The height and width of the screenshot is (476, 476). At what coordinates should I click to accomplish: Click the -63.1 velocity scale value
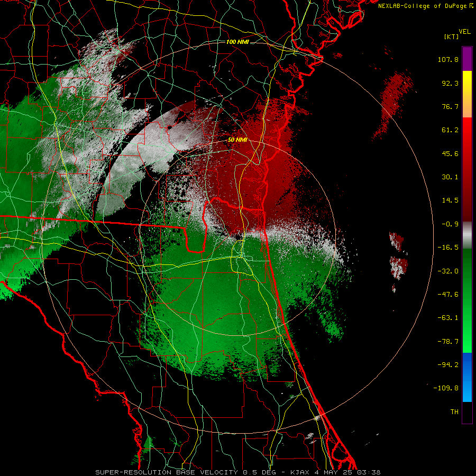click(448, 318)
